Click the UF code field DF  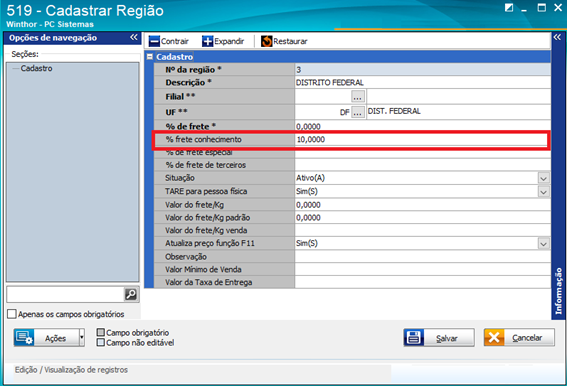coord(323,113)
